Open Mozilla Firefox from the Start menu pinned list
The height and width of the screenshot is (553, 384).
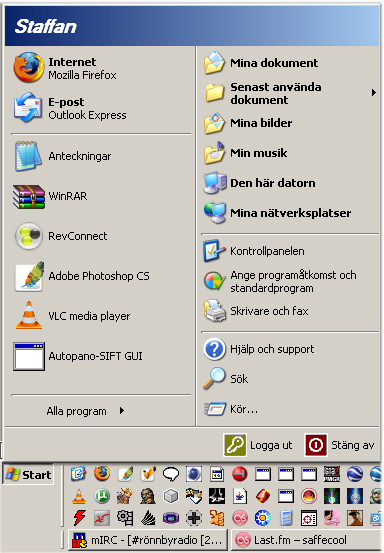click(101, 68)
